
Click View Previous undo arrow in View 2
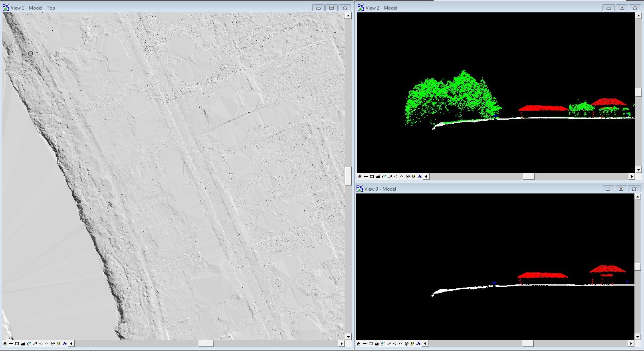point(396,176)
